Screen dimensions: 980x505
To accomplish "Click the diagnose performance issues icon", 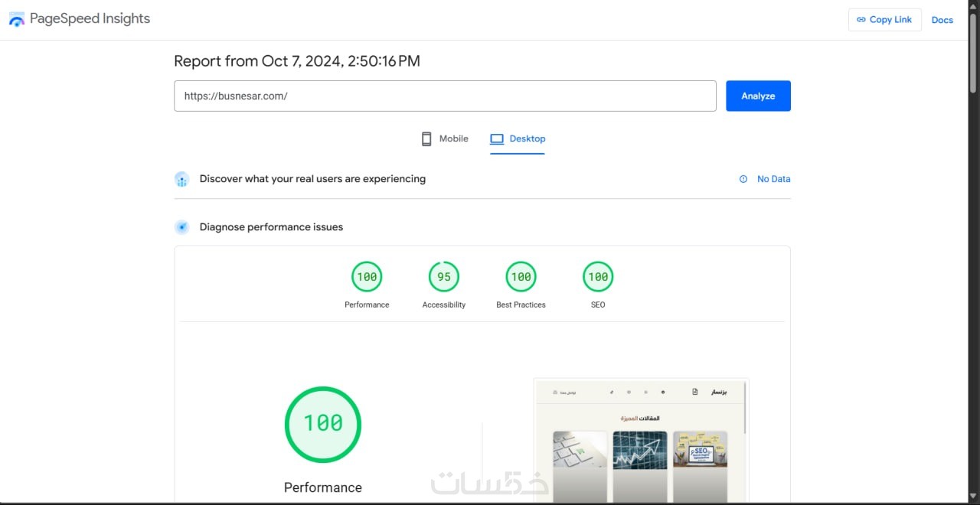I will [181, 227].
